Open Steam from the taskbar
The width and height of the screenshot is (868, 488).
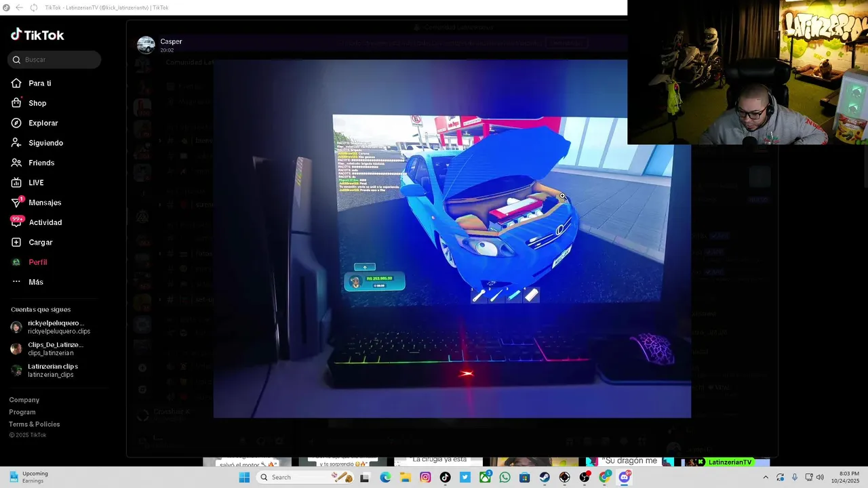[545, 477]
